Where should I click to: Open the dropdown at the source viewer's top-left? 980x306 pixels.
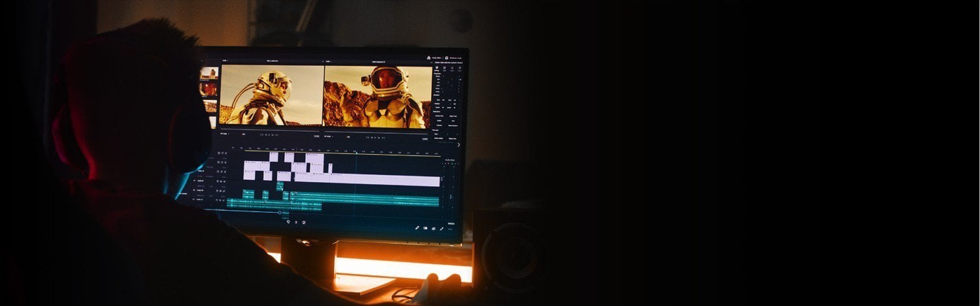[x=224, y=61]
